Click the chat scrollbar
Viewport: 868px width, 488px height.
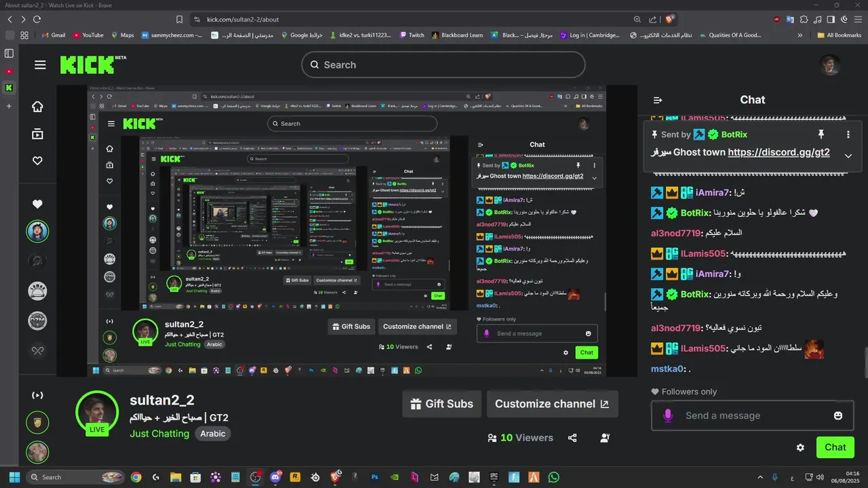865,363
